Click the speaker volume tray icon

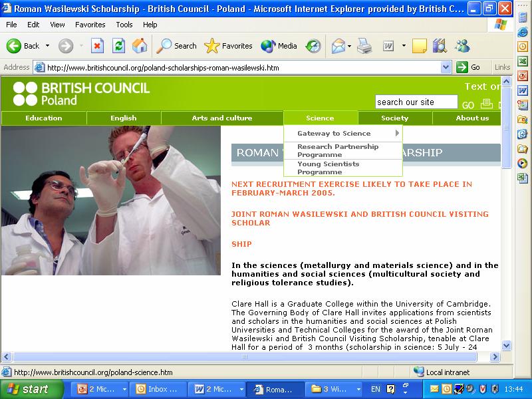[470, 389]
